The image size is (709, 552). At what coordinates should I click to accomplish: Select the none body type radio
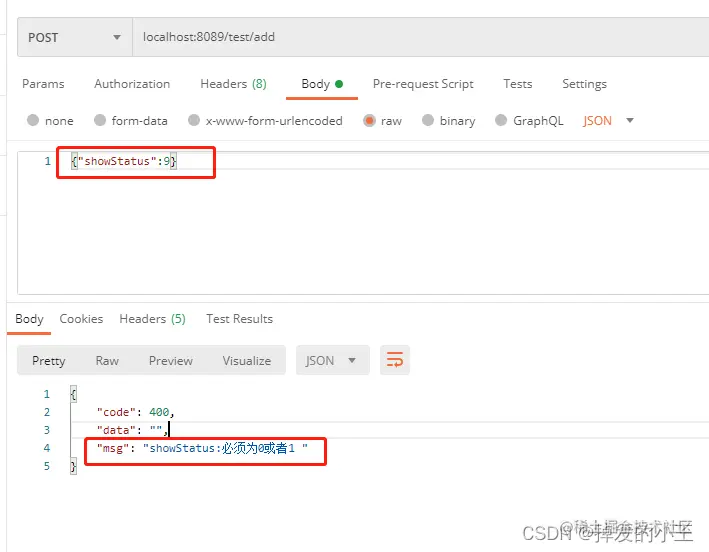point(33,120)
